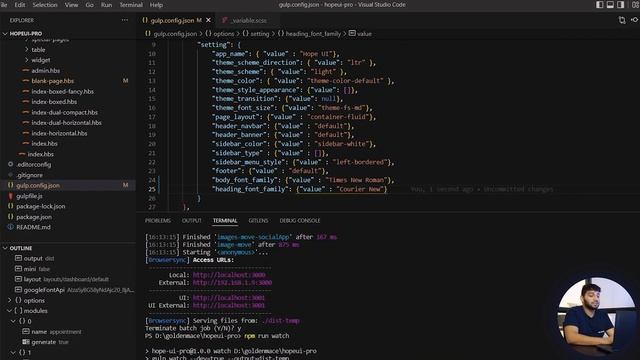Select mini item in Outline
This screenshot has width=640, height=360.
pyautogui.click(x=32, y=269)
